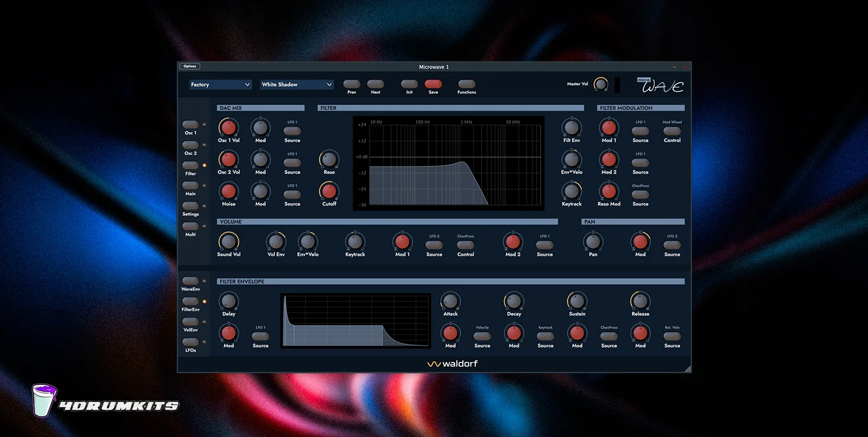Click the Decay knob
This screenshot has height=437, width=868.
point(514,301)
